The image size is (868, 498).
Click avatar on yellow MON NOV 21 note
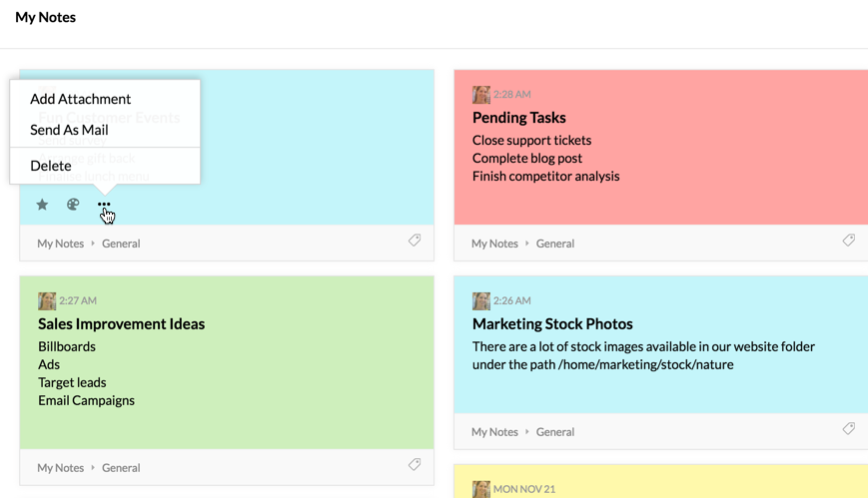[x=481, y=490]
